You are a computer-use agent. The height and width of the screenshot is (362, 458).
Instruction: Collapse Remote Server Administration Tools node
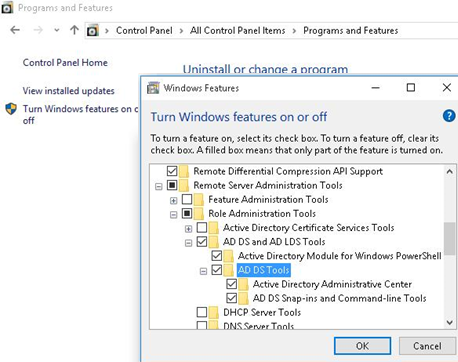point(159,186)
